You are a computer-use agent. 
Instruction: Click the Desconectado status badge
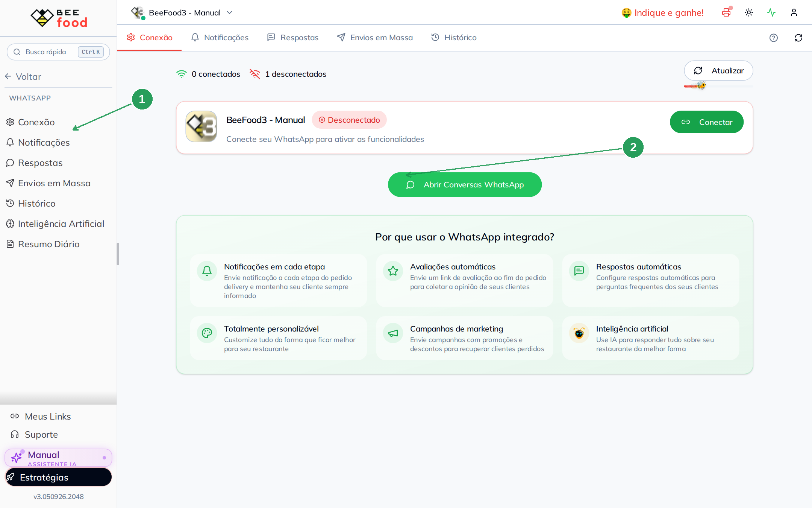(x=349, y=120)
